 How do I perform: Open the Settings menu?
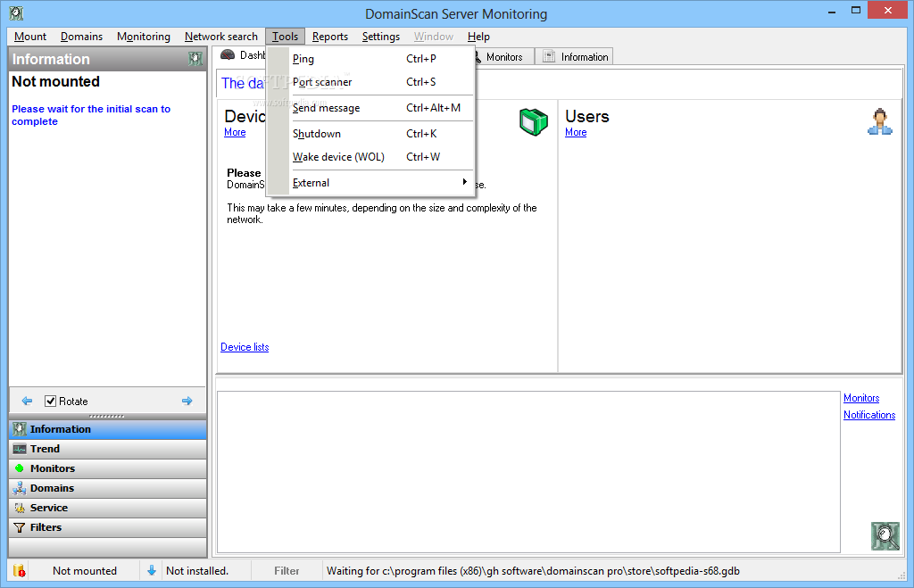pos(380,36)
